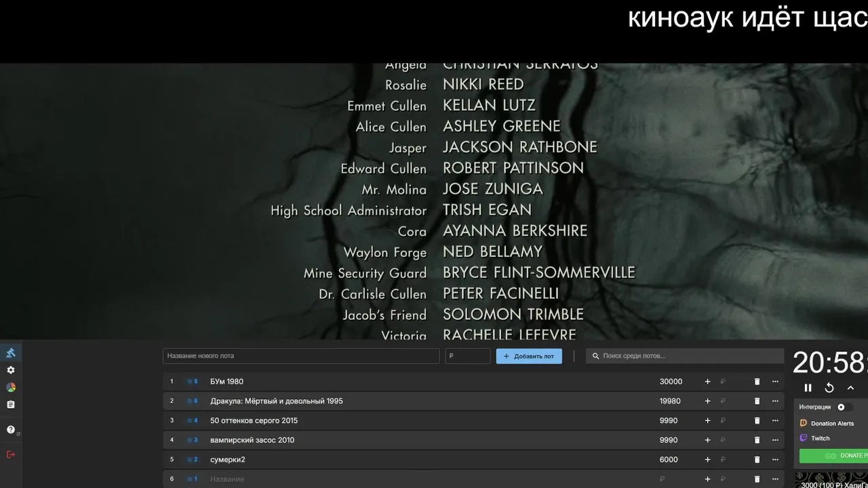The image size is (868, 488).
Task: Click the 19980 amount value
Action: click(x=670, y=401)
